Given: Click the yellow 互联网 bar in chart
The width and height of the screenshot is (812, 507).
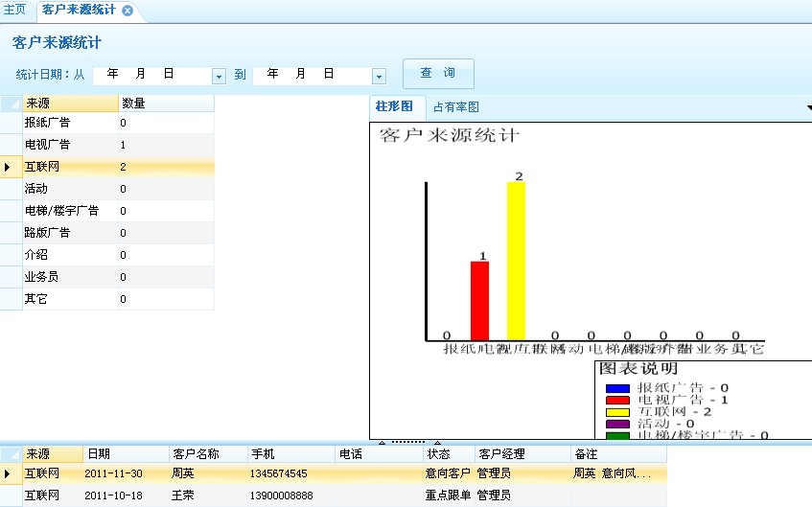Looking at the screenshot, I should [x=516, y=261].
